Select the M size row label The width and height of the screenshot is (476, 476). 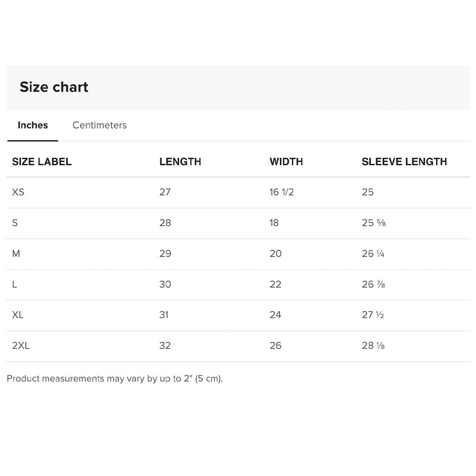tap(16, 254)
